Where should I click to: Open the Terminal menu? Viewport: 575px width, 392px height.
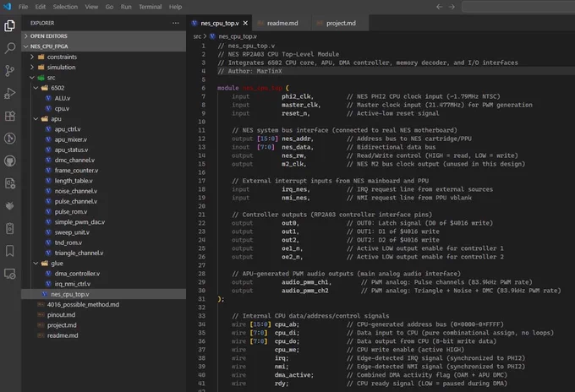coord(150,7)
